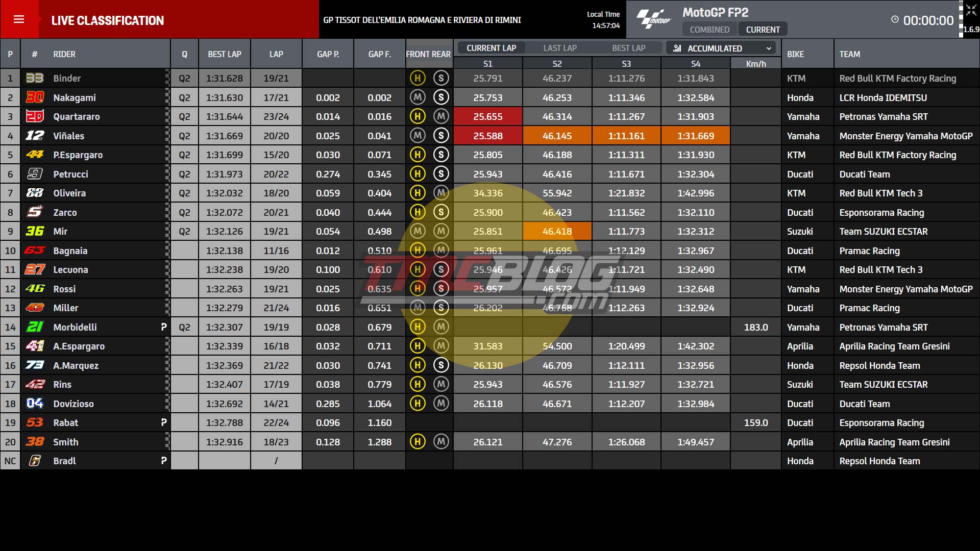
Task: Click Smith's number 38 badge
Action: [x=35, y=442]
